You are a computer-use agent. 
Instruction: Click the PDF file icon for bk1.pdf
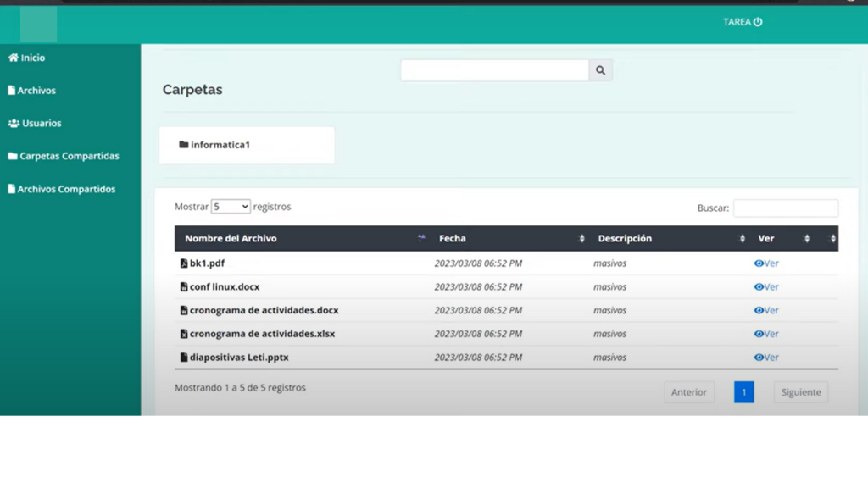point(184,263)
